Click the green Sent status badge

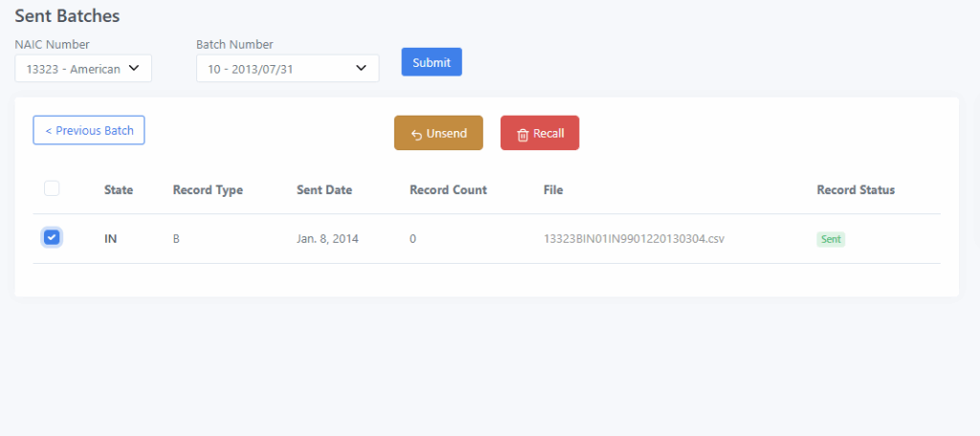click(x=831, y=239)
